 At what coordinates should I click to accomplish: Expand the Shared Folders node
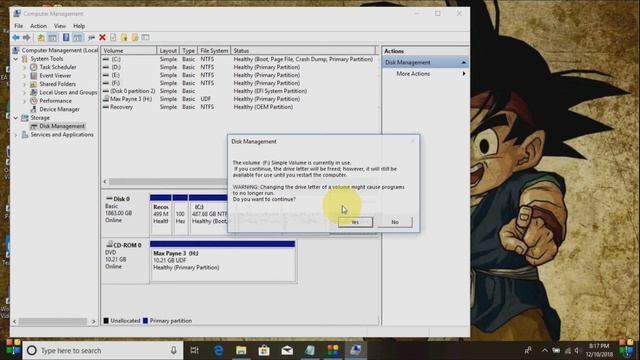[24, 84]
